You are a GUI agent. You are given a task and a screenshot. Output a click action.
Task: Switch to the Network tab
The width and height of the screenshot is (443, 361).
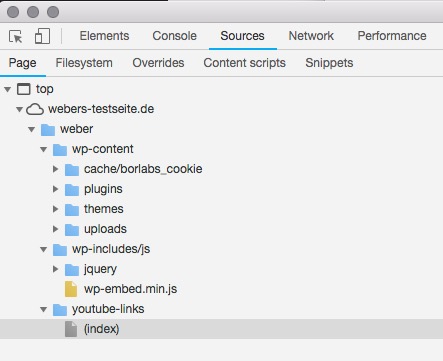[311, 36]
